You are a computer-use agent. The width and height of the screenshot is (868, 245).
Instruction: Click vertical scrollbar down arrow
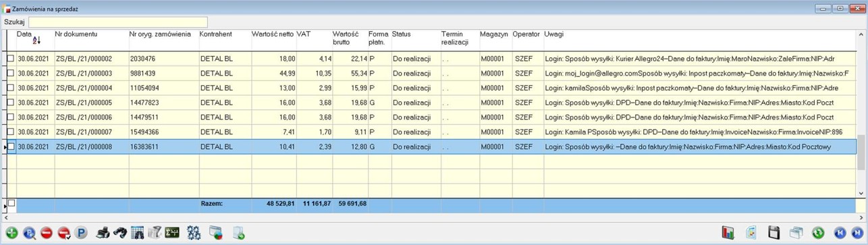[x=862, y=194]
